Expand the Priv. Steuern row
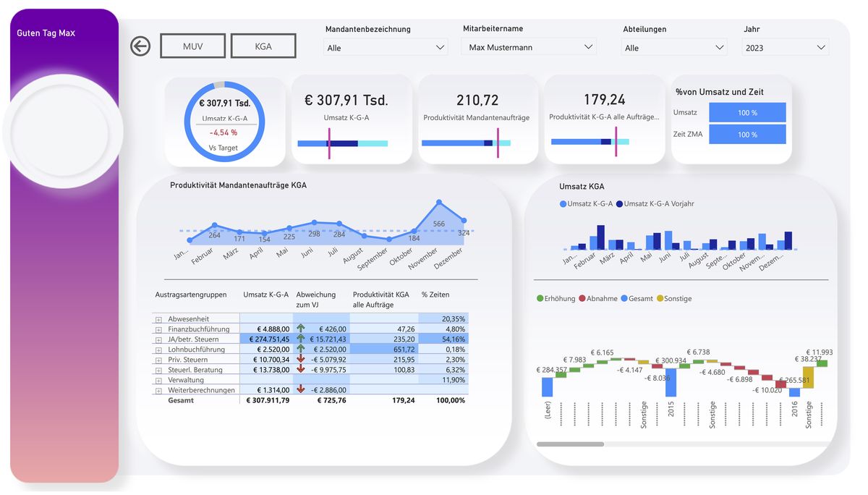 pyautogui.click(x=158, y=360)
